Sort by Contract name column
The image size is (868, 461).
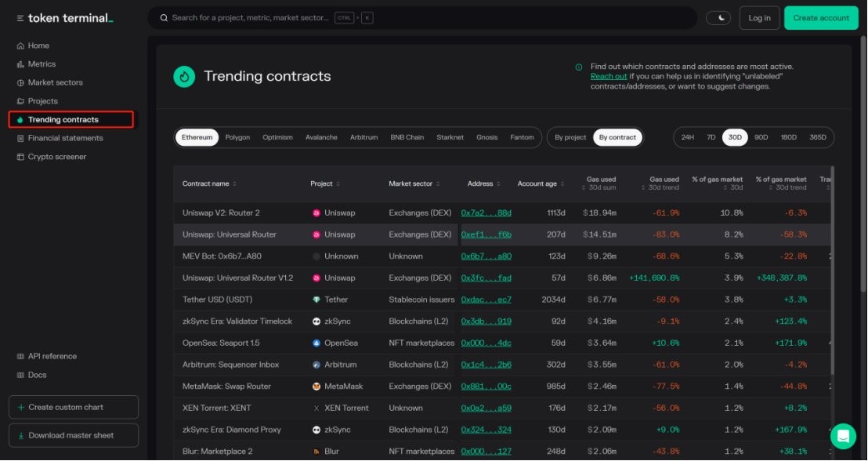pyautogui.click(x=209, y=184)
